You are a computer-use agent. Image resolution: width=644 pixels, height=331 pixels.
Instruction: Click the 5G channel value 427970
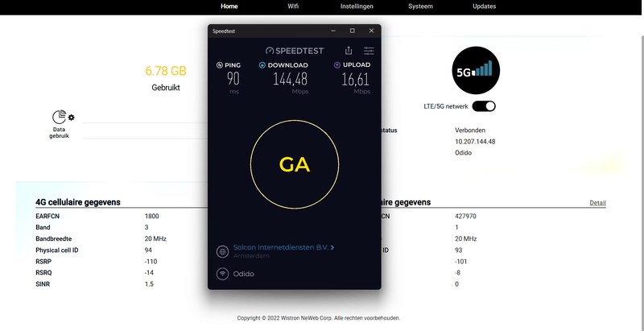pyautogui.click(x=465, y=216)
